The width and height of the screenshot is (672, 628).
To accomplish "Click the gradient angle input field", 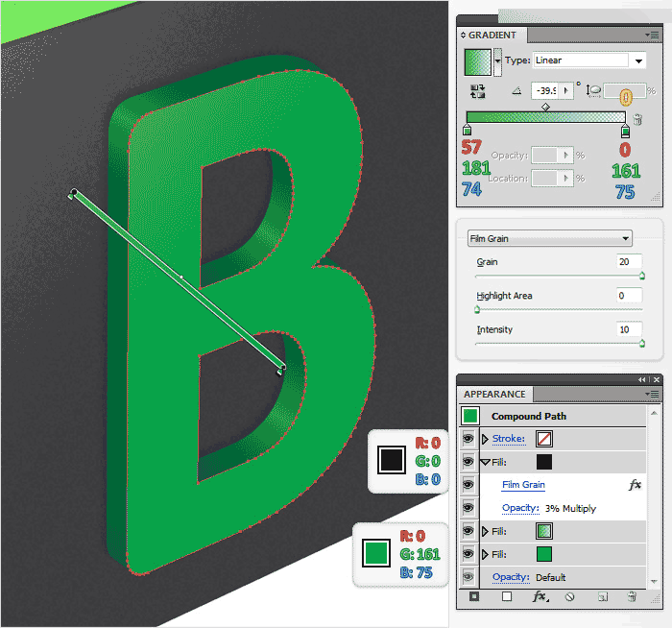I will pos(546,91).
